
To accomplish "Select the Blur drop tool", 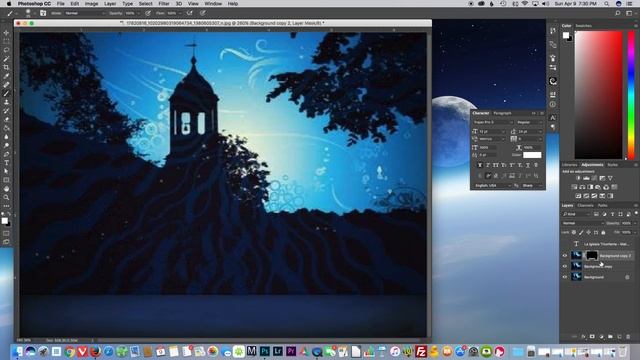I will 6,137.
